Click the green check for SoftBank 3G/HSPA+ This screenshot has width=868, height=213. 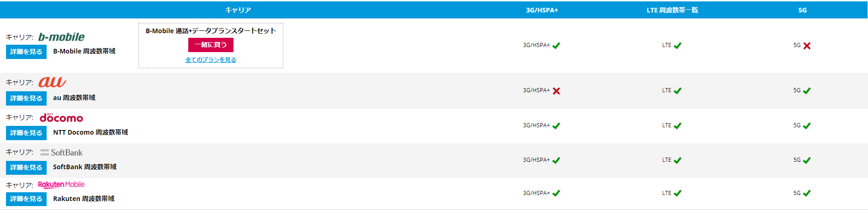coord(556,160)
